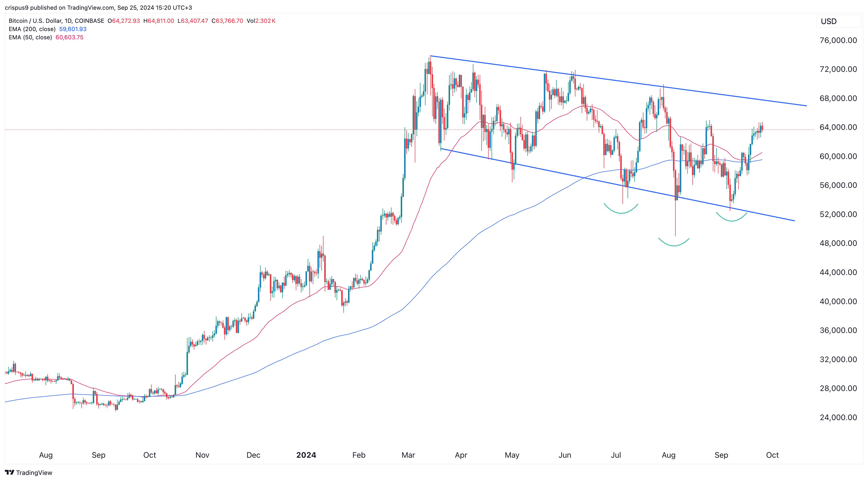Click the low price L63,407.47

[193, 21]
